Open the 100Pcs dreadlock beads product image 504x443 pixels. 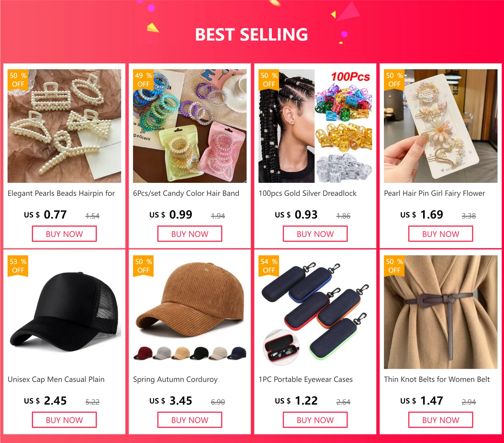pos(315,126)
